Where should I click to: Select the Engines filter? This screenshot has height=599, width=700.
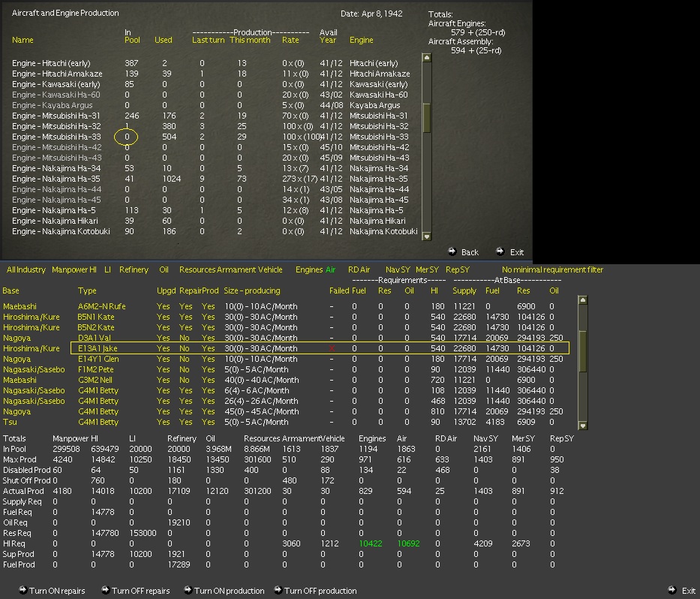309,269
